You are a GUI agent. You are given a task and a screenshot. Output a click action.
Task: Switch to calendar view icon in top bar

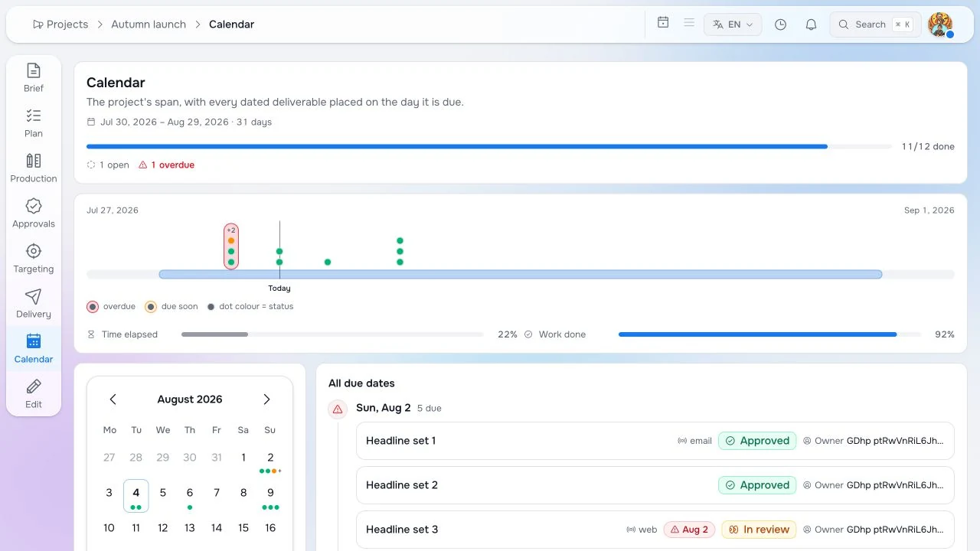[663, 23]
